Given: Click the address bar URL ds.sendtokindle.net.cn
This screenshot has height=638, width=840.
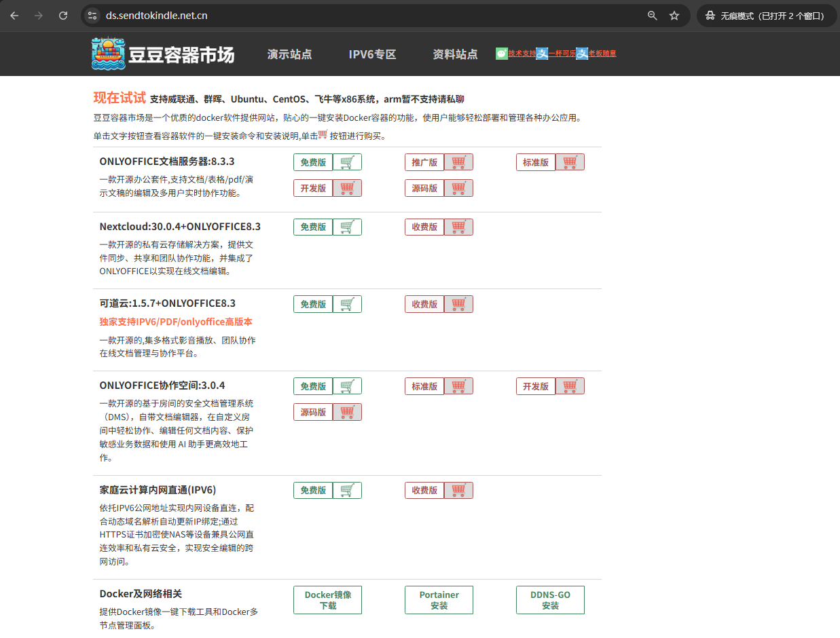Looking at the screenshot, I should tap(157, 16).
